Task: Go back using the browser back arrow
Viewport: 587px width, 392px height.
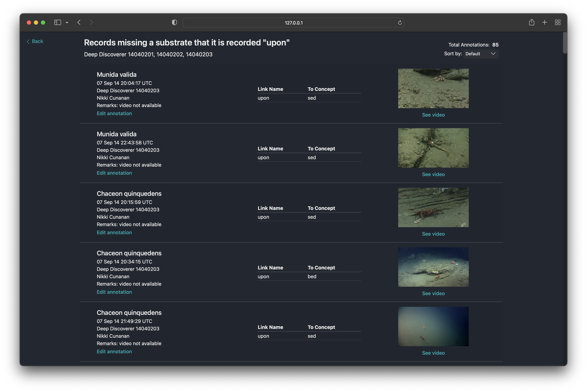Action: (x=79, y=23)
